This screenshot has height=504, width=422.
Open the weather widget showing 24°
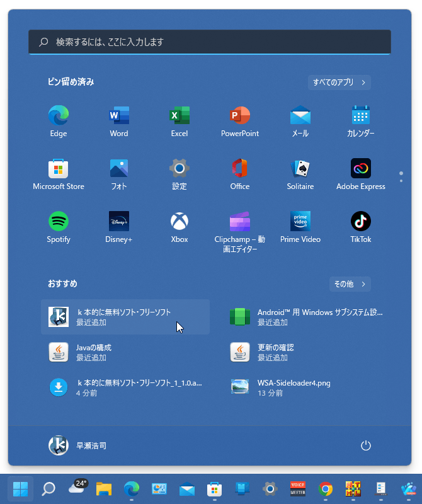(77, 488)
